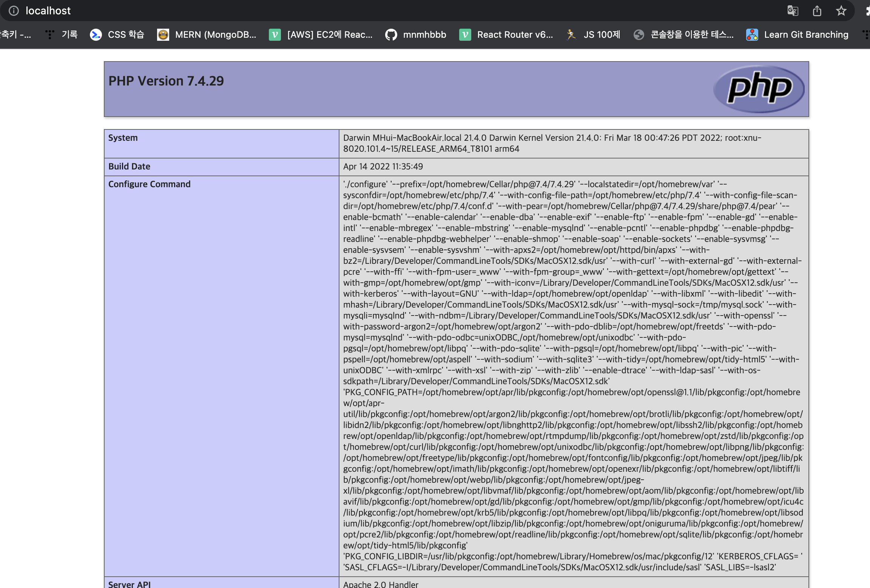Click the Apr 14 2022 11:35:49 value
Image resolution: width=870 pixels, height=588 pixels.
click(x=383, y=166)
